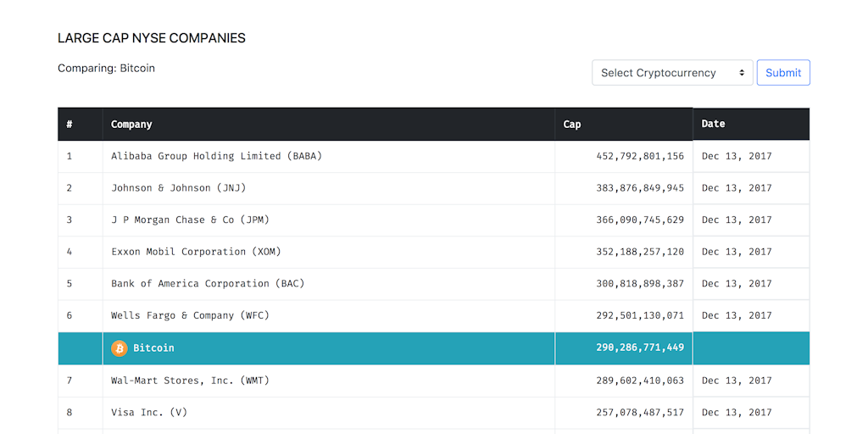
Task: Click rank number 1 in Alibaba row
Action: [x=70, y=156]
